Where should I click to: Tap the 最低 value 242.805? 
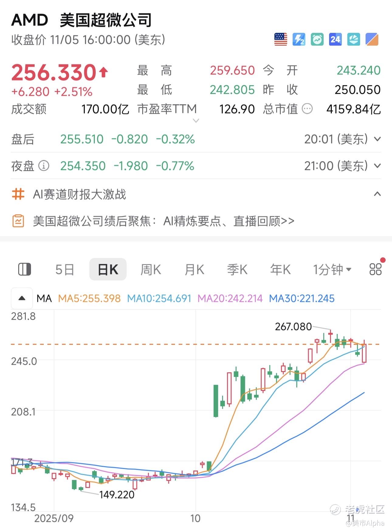pos(232,90)
